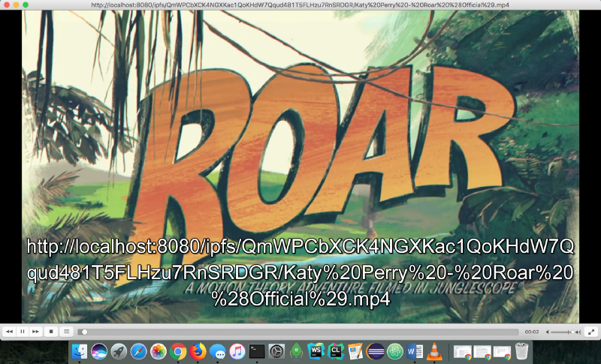The height and width of the screenshot is (364, 601).
Task: Open Launchpad rocket icon
Action: 119,351
